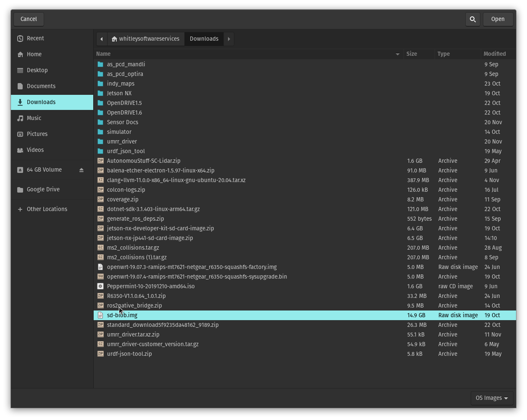Image resolution: width=527 pixels, height=420 pixels.
Task: Select jetson-nx-jp441-sd-card-image.zip
Action: click(305, 238)
